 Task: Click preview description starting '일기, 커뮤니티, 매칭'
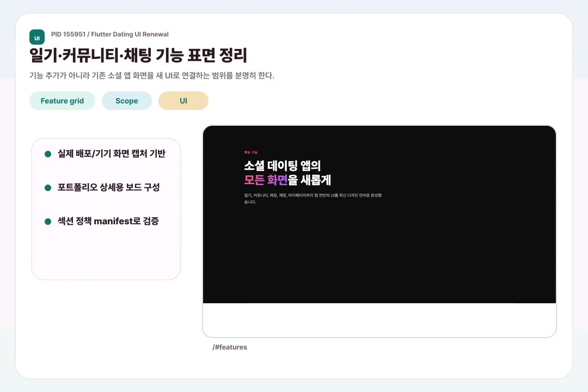pos(313,198)
